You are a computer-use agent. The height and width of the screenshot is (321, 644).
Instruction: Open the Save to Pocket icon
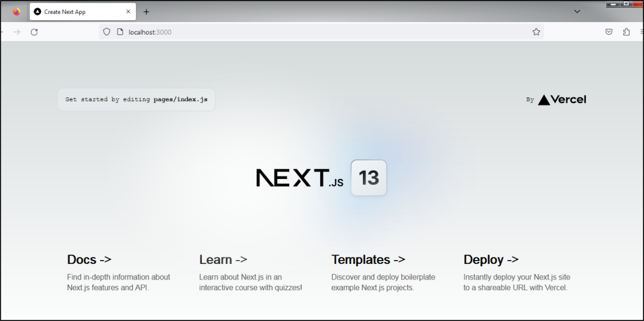pos(609,32)
